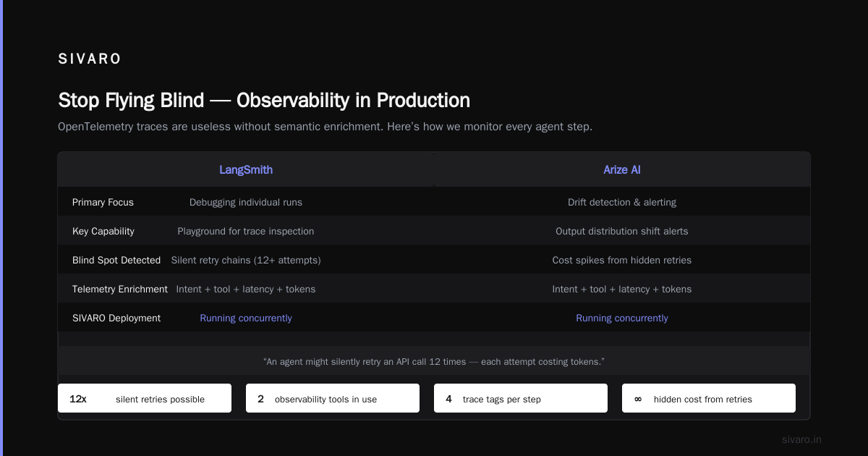Select the LangSmith column header

(x=246, y=170)
